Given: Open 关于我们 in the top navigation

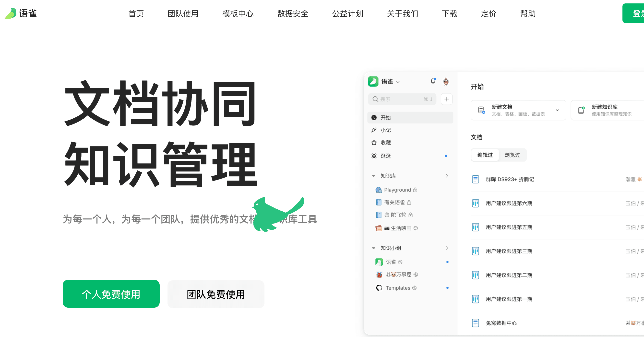Looking at the screenshot, I should (403, 13).
